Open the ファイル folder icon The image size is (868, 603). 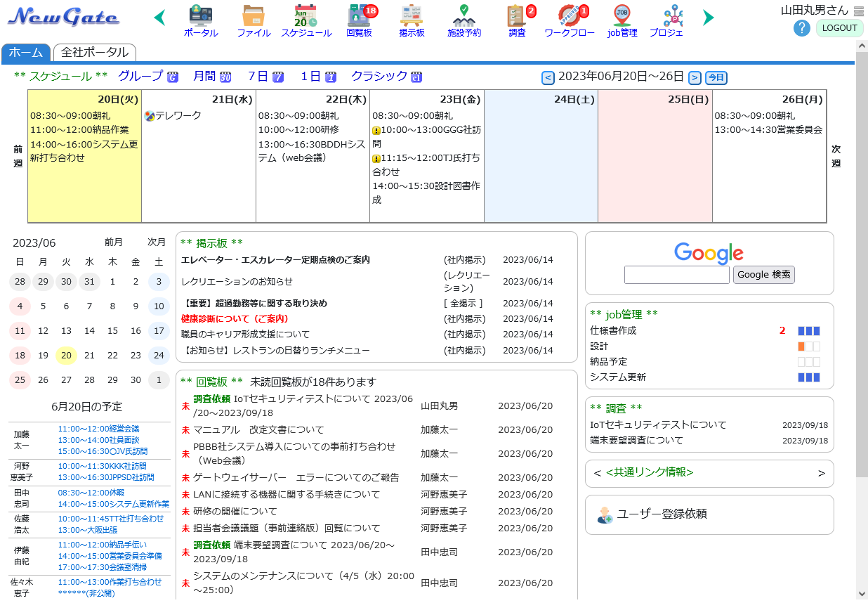coord(254,16)
